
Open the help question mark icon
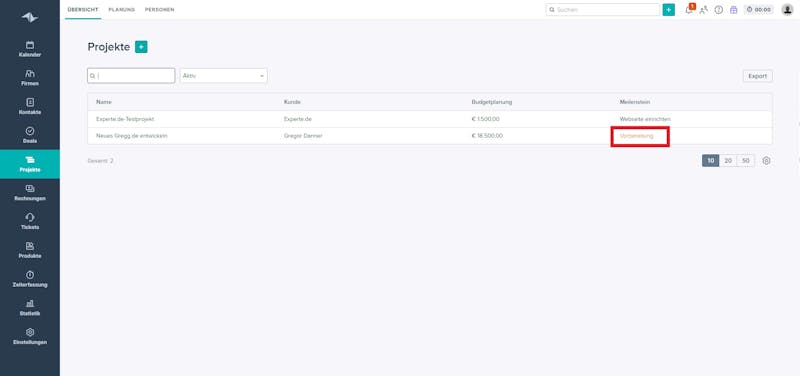point(718,10)
